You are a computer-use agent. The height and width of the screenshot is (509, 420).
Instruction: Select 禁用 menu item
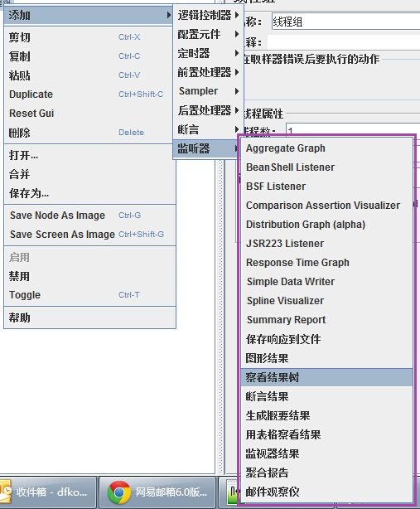(x=89, y=276)
